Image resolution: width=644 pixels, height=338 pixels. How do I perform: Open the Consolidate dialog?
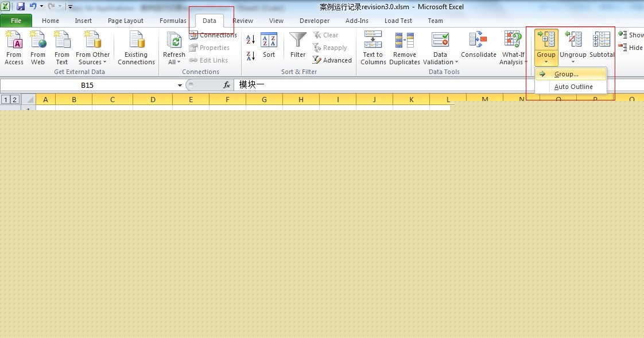(x=479, y=45)
